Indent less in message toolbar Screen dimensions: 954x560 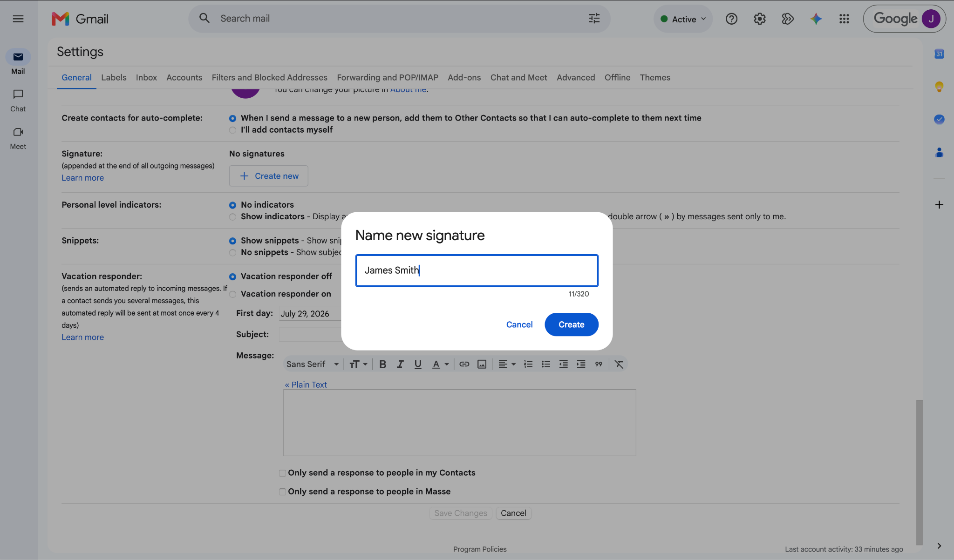563,364
